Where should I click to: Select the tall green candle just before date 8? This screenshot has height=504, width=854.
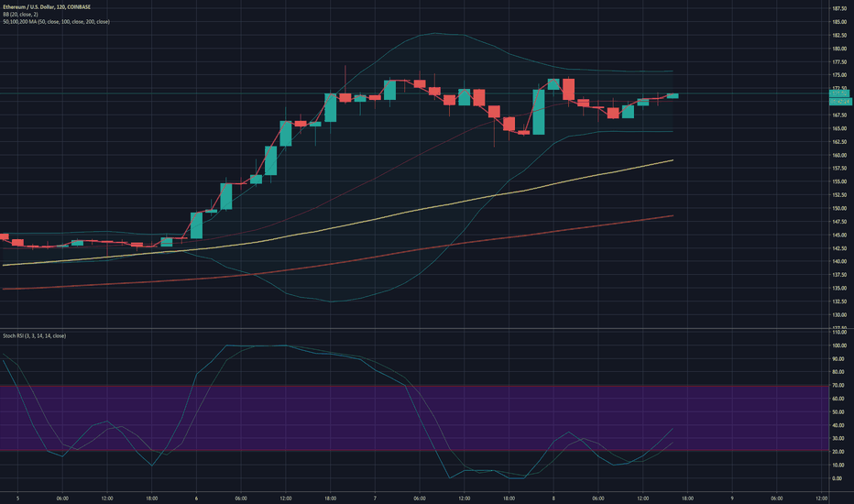(539, 112)
